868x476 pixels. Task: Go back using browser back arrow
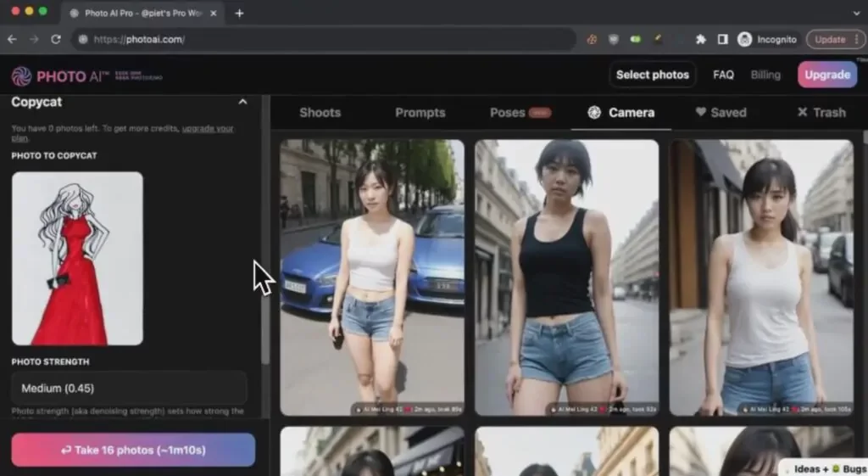click(x=12, y=39)
